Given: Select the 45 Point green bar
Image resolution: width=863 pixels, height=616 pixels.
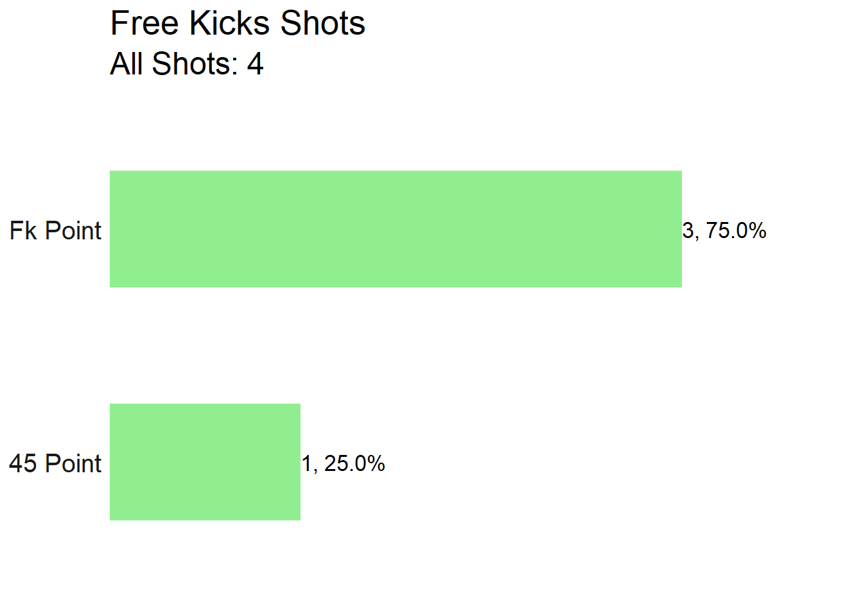Looking at the screenshot, I should tap(205, 462).
